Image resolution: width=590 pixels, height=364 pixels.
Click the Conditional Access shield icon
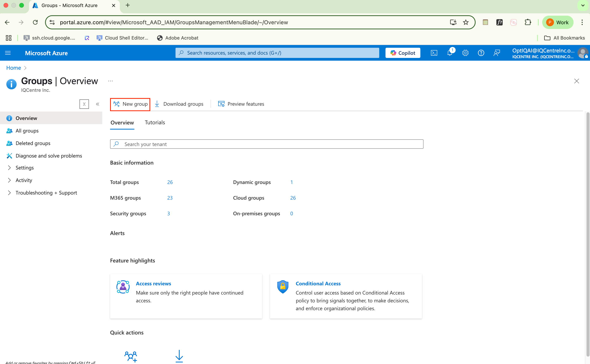tap(283, 287)
